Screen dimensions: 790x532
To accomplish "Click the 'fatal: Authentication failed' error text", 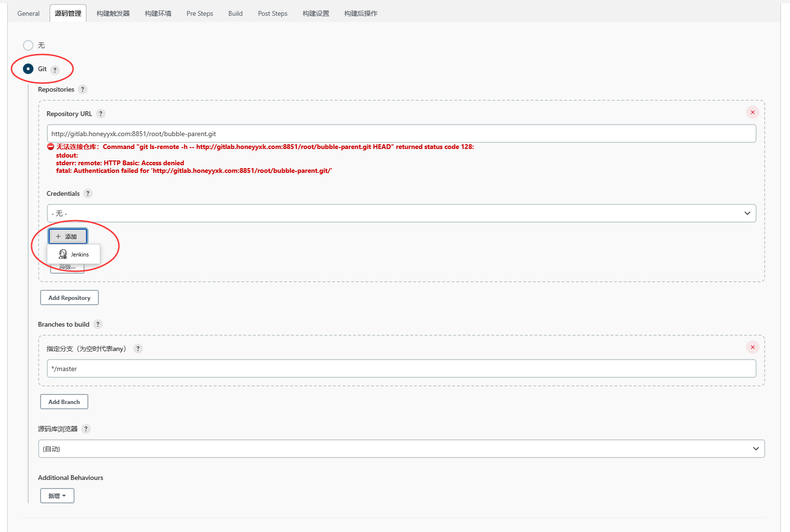I will [x=194, y=170].
